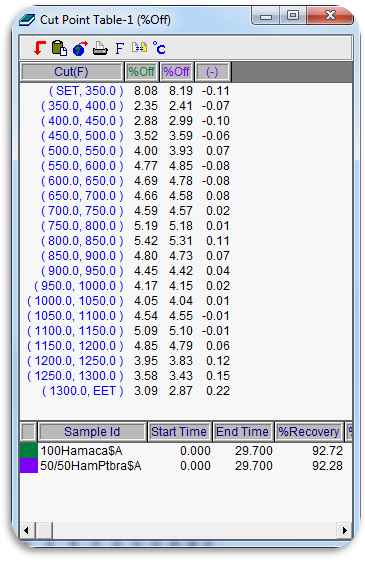The height and width of the screenshot is (562, 365).
Task: Click the purple %Off column header
Action: pyautogui.click(x=176, y=72)
